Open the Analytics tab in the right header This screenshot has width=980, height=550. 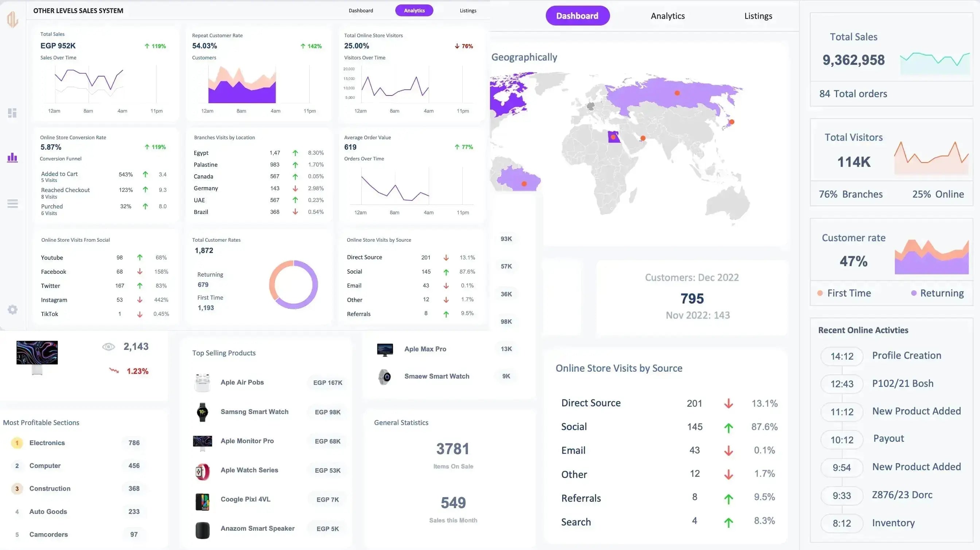tap(667, 16)
